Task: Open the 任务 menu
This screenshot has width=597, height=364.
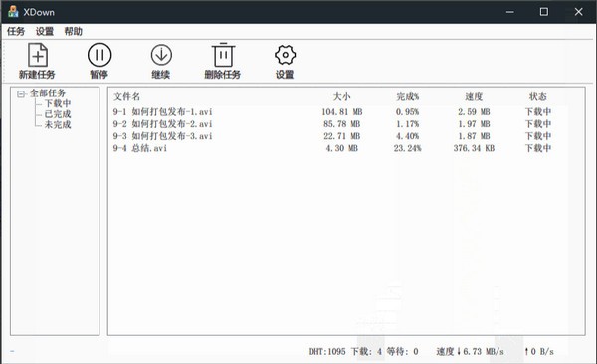Action: coord(16,31)
